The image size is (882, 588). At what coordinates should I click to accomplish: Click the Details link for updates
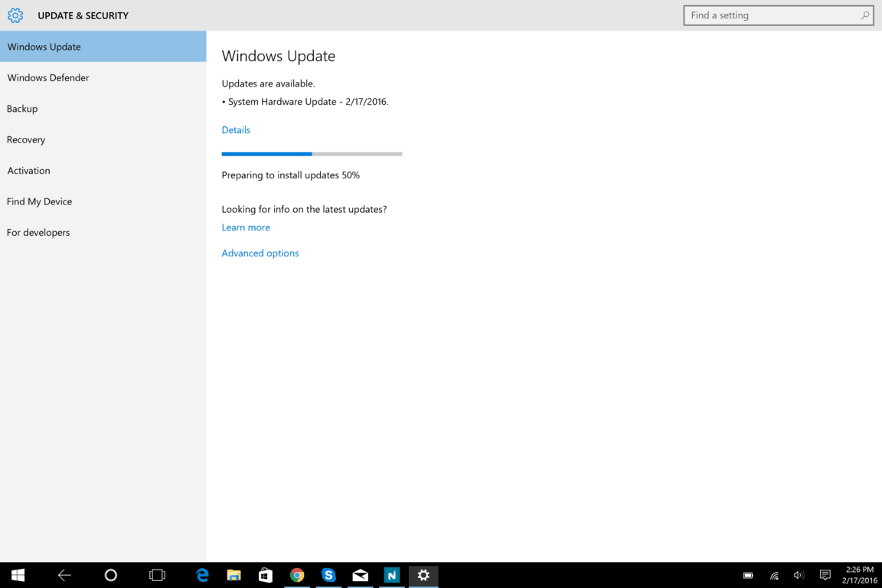[x=236, y=130]
